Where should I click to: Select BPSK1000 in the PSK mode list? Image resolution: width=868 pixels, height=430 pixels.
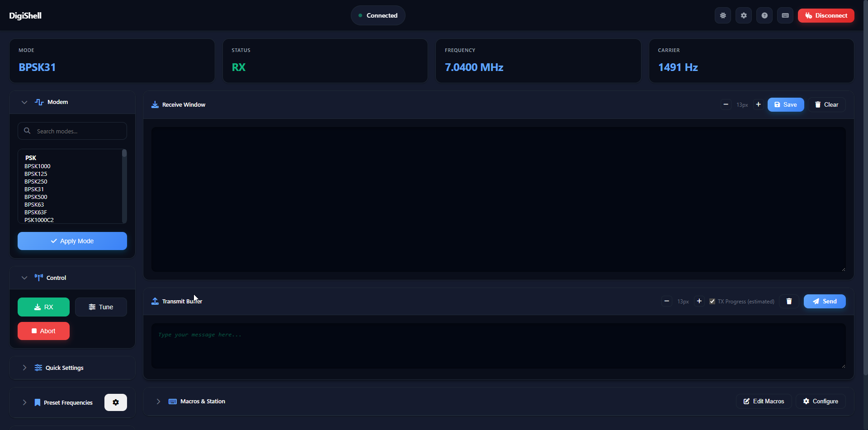click(37, 166)
